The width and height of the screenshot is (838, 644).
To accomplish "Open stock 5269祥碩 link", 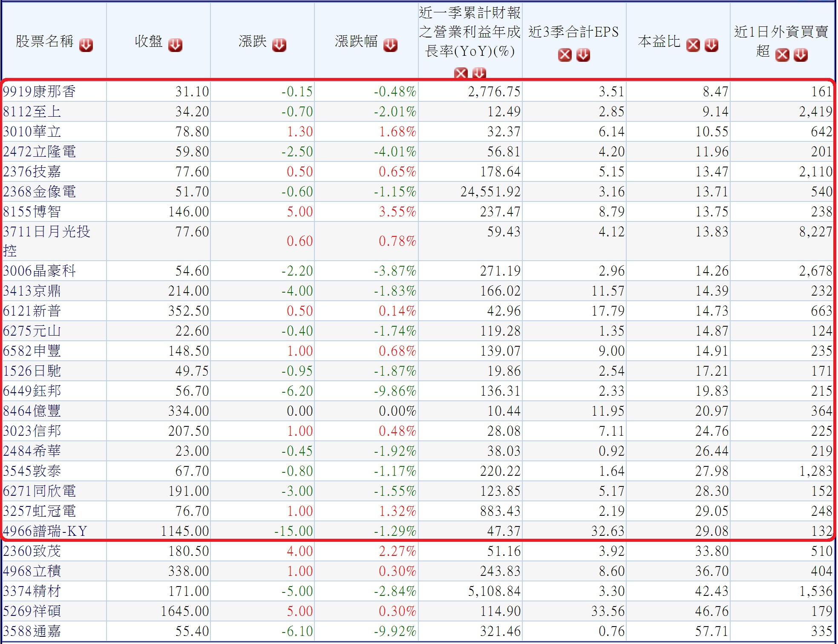I will (32, 611).
